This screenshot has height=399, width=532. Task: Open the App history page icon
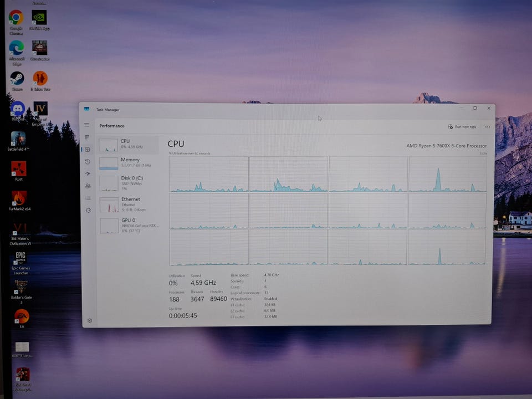coord(88,161)
